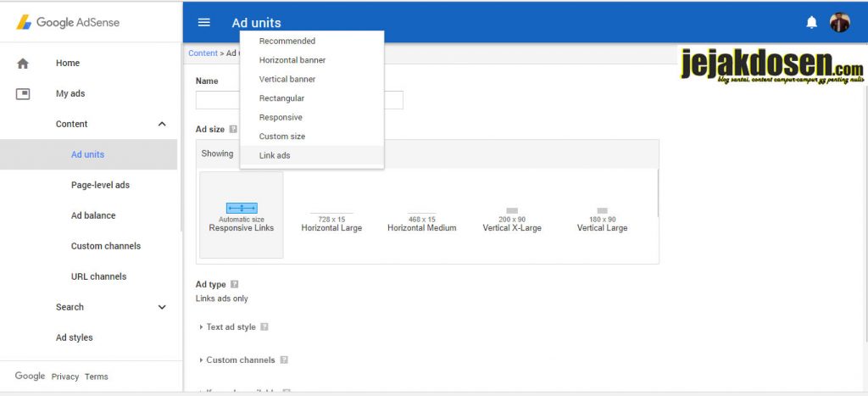Open Ad units in the sidebar
The height and width of the screenshot is (396, 868).
[x=87, y=154]
